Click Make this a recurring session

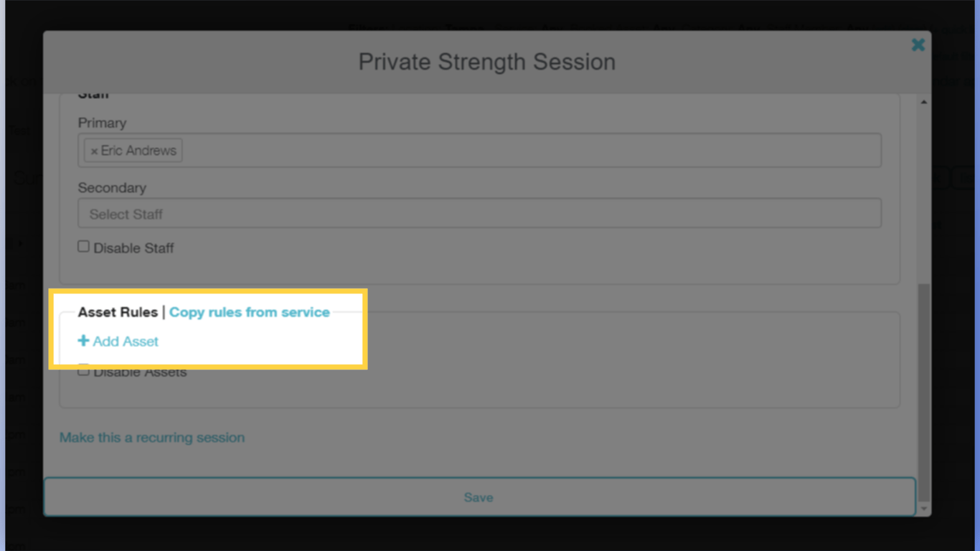coord(151,437)
